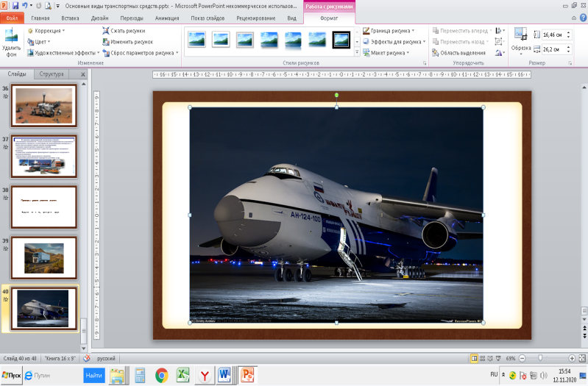
Task: Click Область выделения selection pane
Action: (459, 53)
